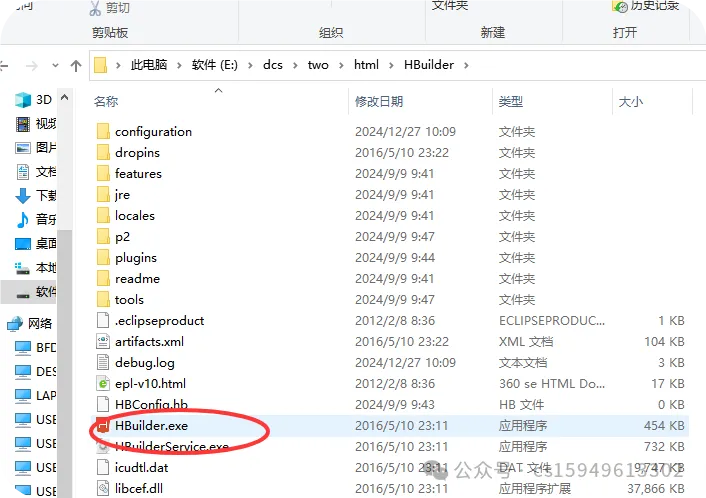This screenshot has height=498, width=706.
Task: Select 网络 in the navigation tree
Action: coord(40,323)
